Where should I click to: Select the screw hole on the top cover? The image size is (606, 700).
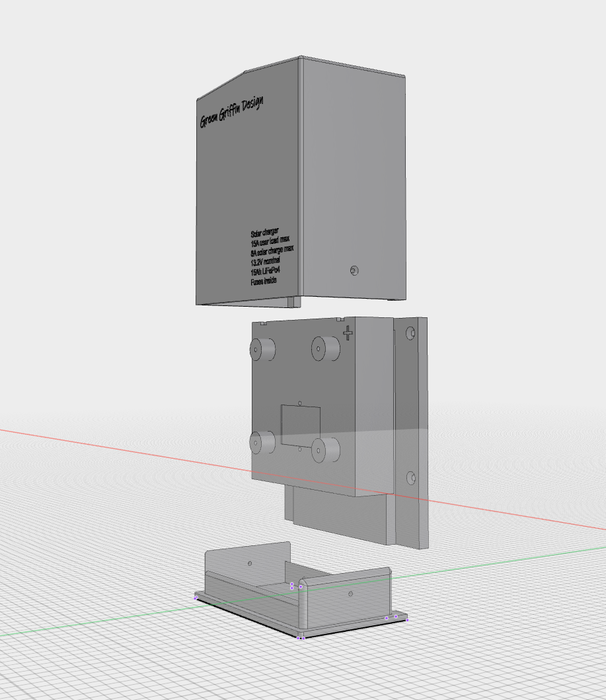point(354,270)
